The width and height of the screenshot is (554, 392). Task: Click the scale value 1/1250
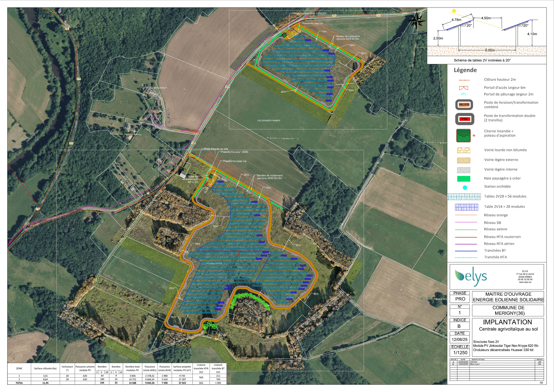click(x=460, y=353)
